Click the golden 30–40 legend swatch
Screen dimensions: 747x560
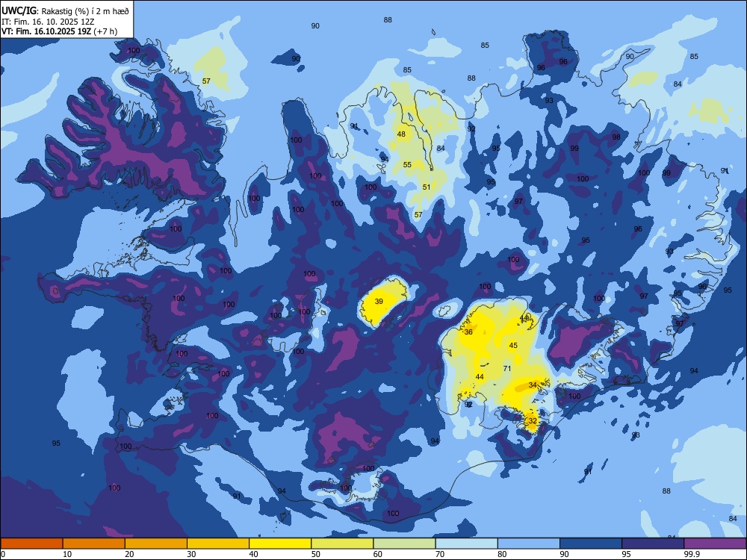[x=218, y=544]
